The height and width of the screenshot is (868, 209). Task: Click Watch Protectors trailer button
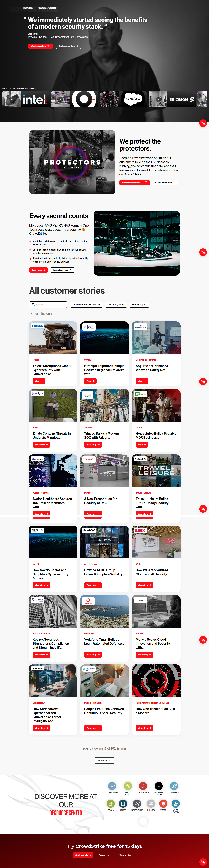(x=135, y=183)
